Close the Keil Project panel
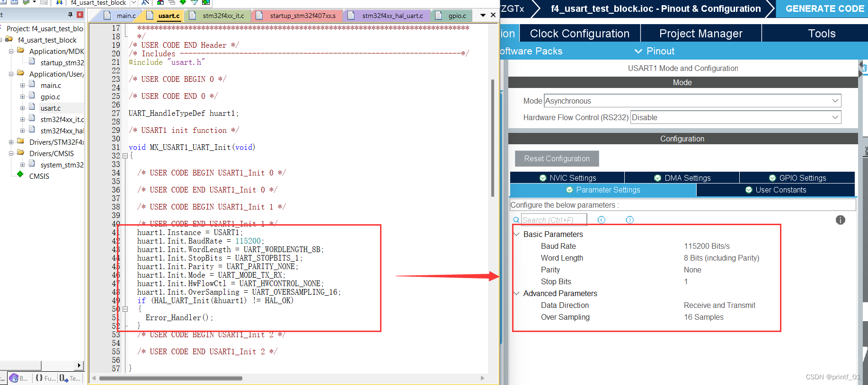 (80, 15)
